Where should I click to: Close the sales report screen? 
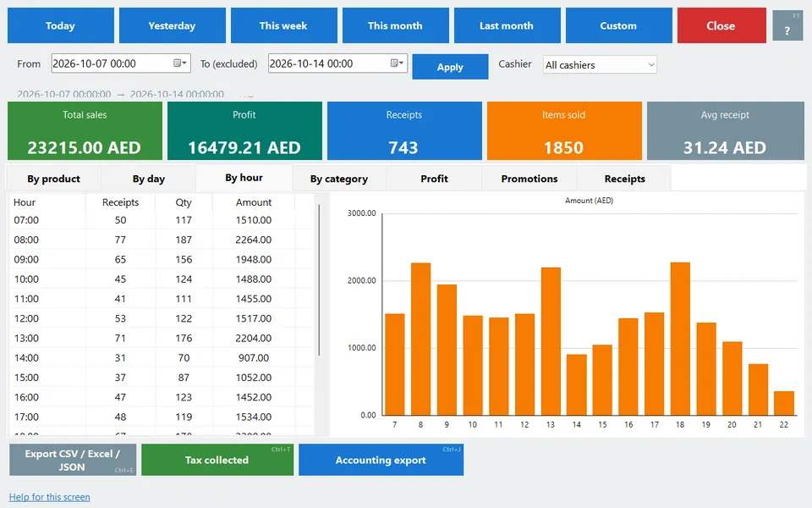pos(721,25)
